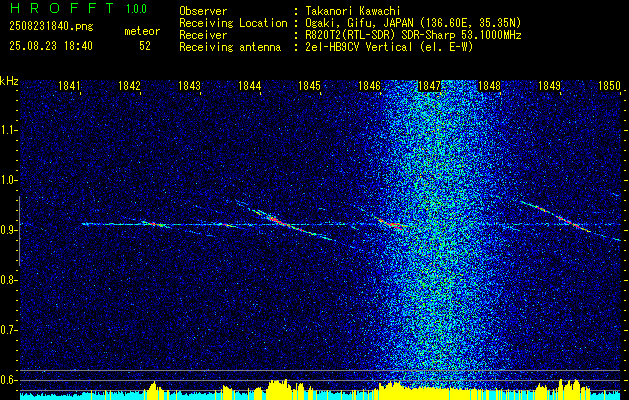Click the Receiving antenna label

point(230,47)
